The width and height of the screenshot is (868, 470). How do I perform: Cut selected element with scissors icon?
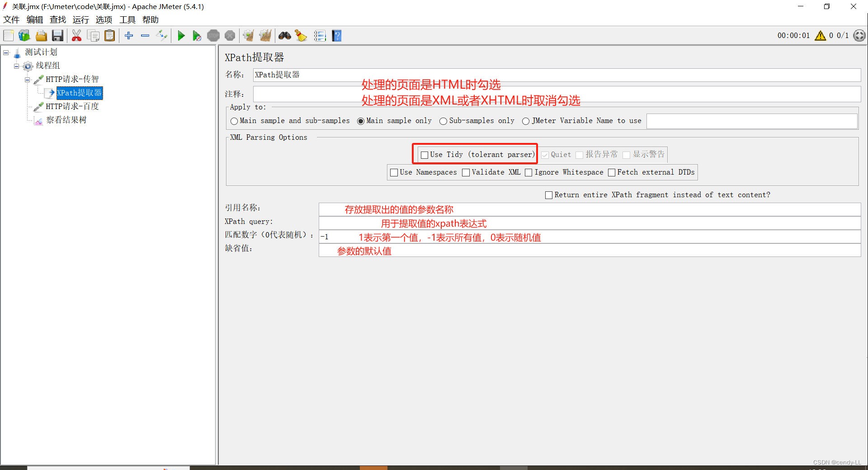[x=76, y=35]
